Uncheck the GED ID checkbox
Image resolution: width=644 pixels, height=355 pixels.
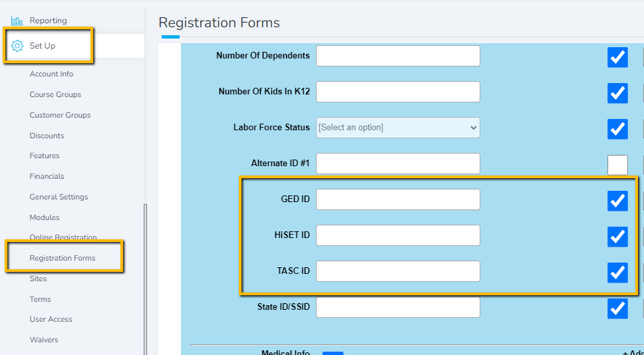[617, 201]
